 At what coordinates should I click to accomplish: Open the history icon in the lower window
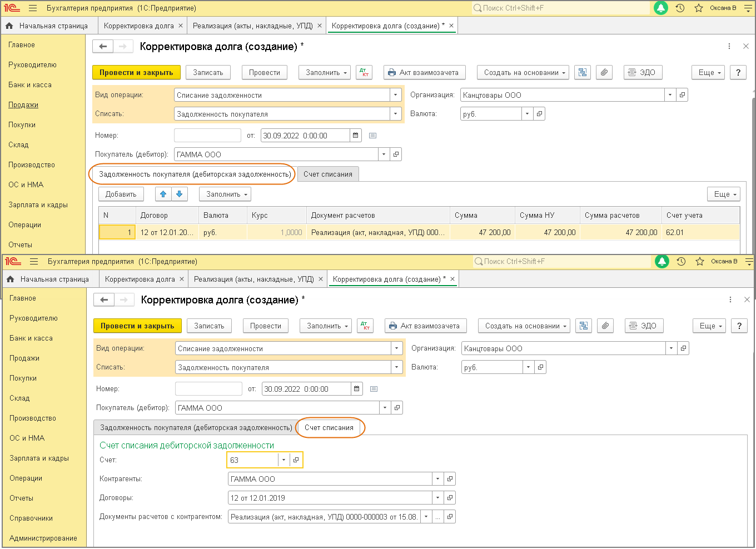[681, 262]
